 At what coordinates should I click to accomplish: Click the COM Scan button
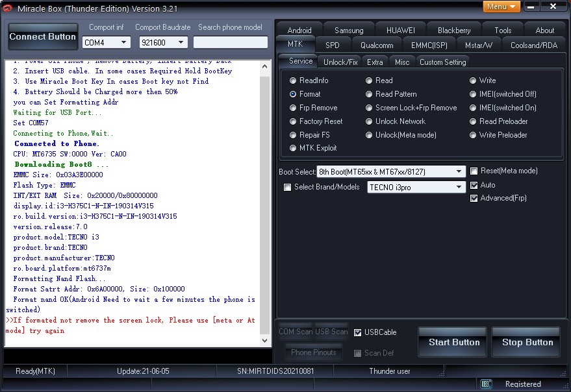pyautogui.click(x=296, y=332)
